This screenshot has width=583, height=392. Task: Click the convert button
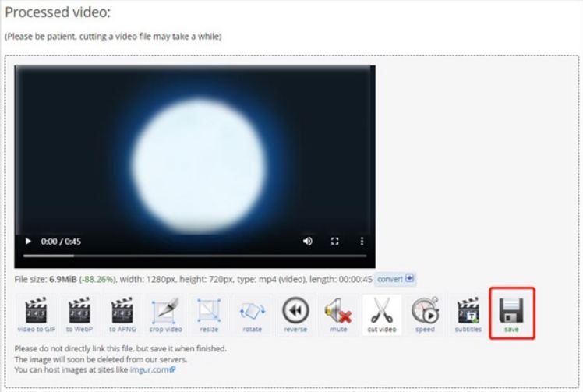pyautogui.click(x=395, y=279)
